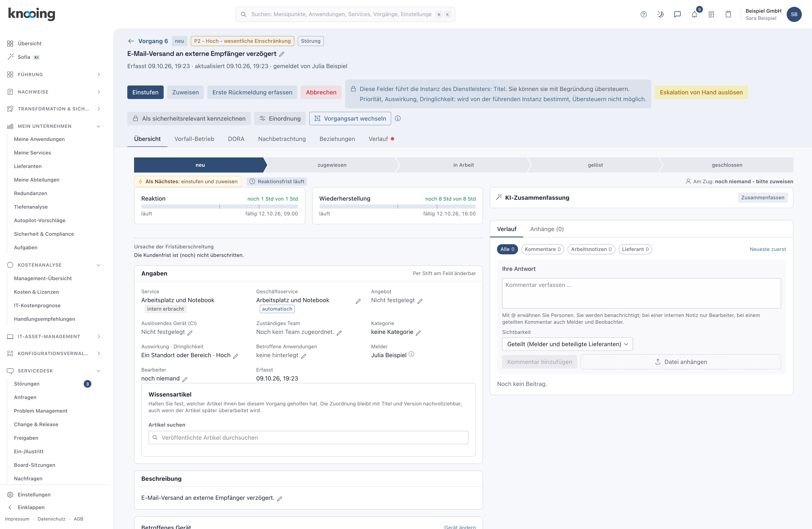This screenshot has height=529, width=812.
Task: Edit the incident title with pencil icon
Action: pos(282,54)
